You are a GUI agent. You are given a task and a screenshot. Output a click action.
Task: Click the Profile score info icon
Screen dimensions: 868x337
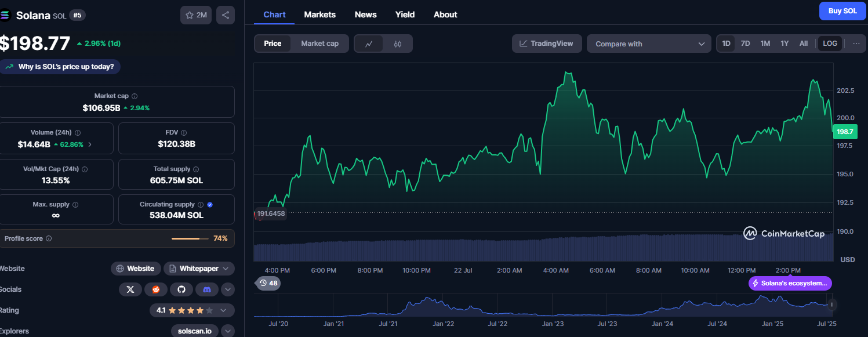point(49,238)
